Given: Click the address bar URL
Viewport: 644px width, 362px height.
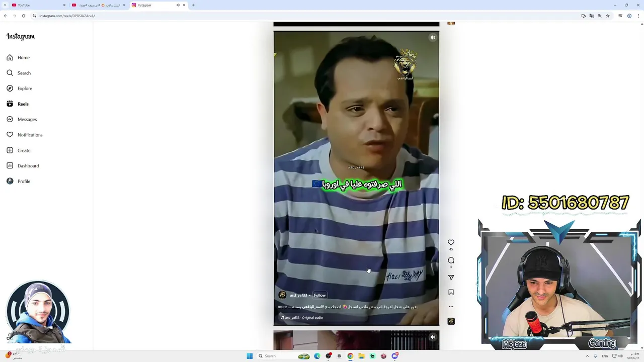Looking at the screenshot, I should (x=67, y=16).
